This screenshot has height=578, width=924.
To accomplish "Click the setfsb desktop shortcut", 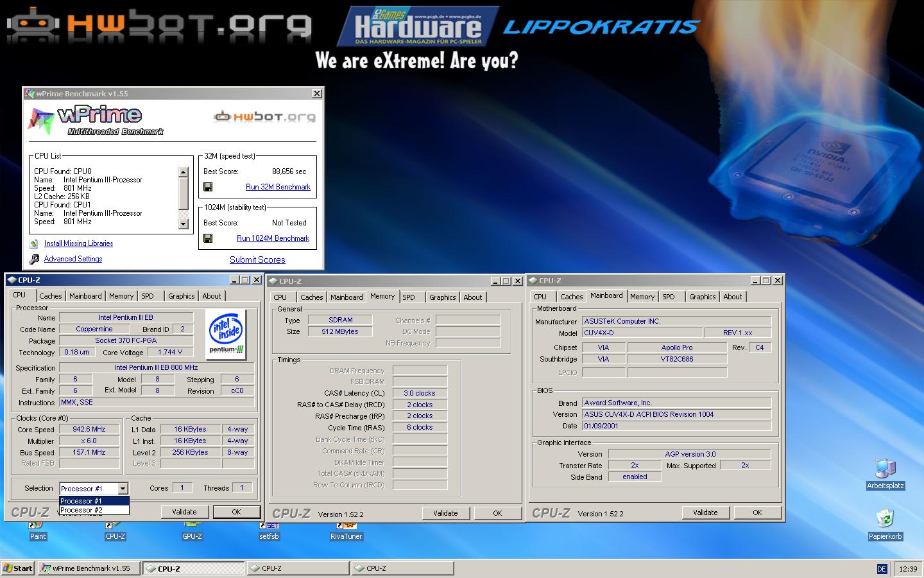I will click(x=269, y=530).
